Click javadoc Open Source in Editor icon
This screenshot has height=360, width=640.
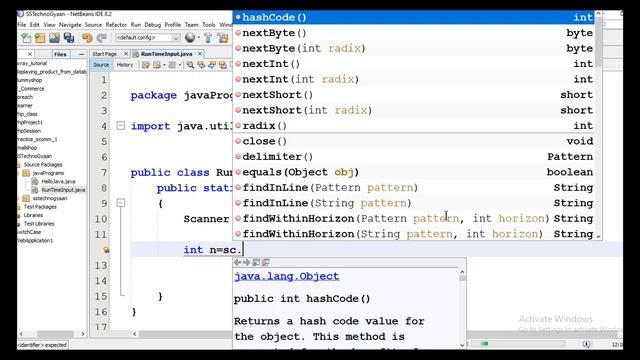tap(266, 262)
